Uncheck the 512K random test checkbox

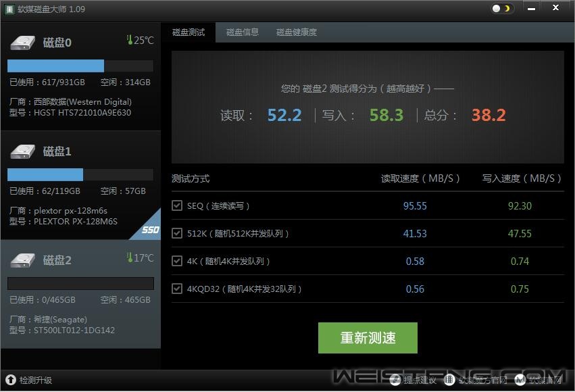click(x=177, y=233)
